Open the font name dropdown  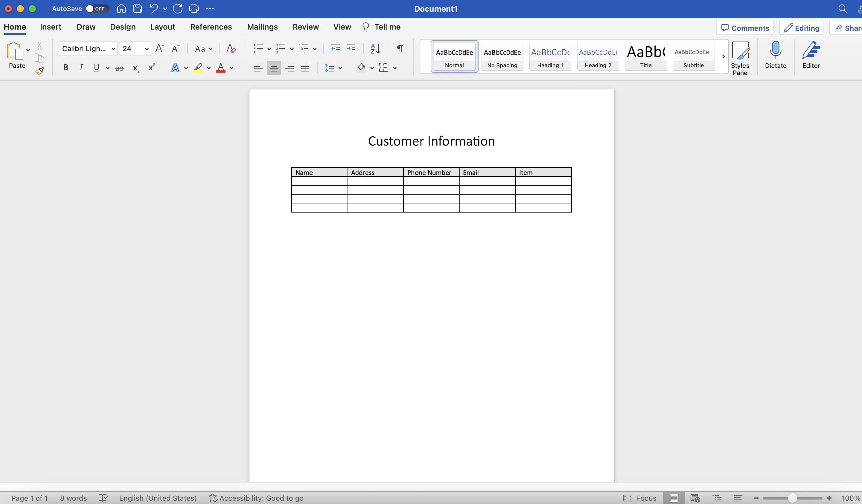[113, 49]
